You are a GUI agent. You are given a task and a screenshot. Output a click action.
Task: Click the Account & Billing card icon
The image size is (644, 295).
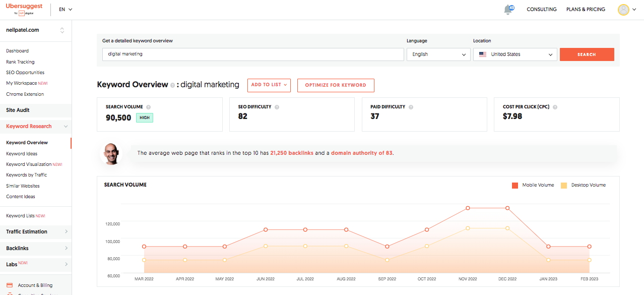click(10, 285)
